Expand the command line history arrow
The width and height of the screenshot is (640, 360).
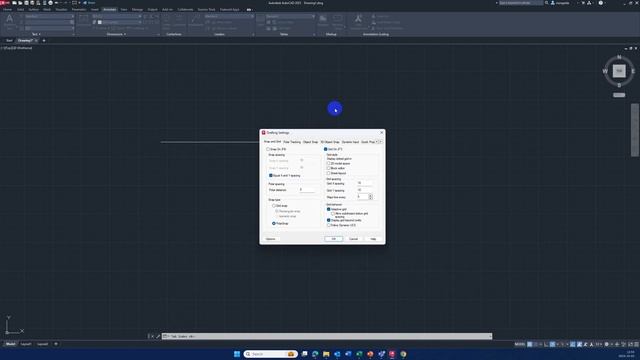(x=490, y=336)
